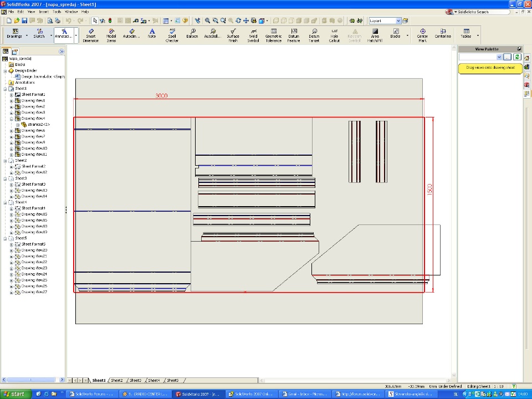
Task: Click the Note annotation tool
Action: [x=152, y=33]
